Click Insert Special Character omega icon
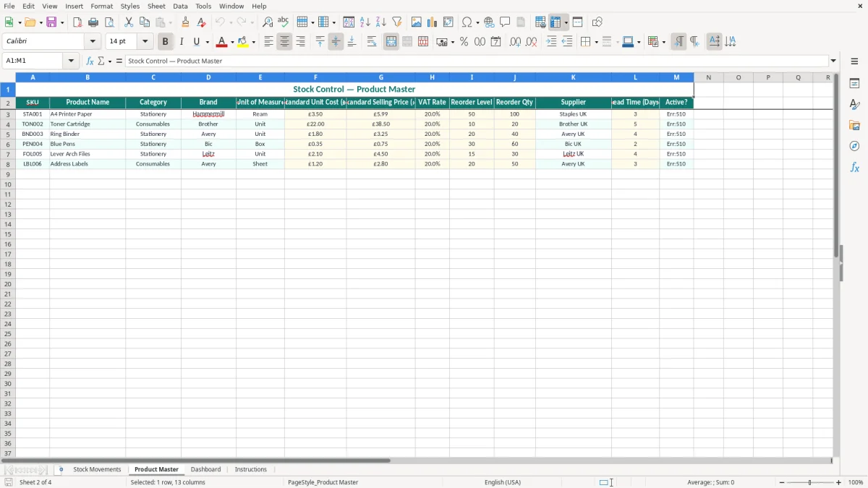The image size is (868, 488). [x=467, y=22]
